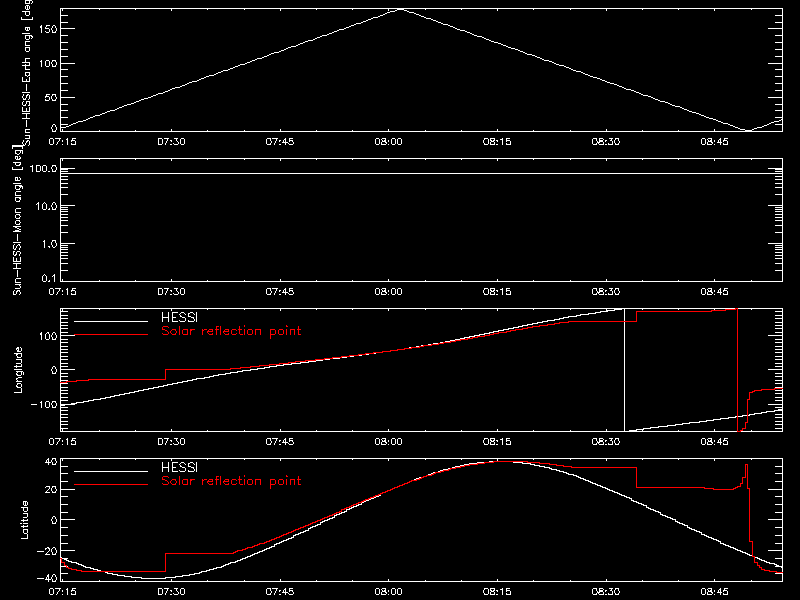Click the HESSI legend text in the Latitude plot
The height and width of the screenshot is (600, 800).
[x=179, y=467]
